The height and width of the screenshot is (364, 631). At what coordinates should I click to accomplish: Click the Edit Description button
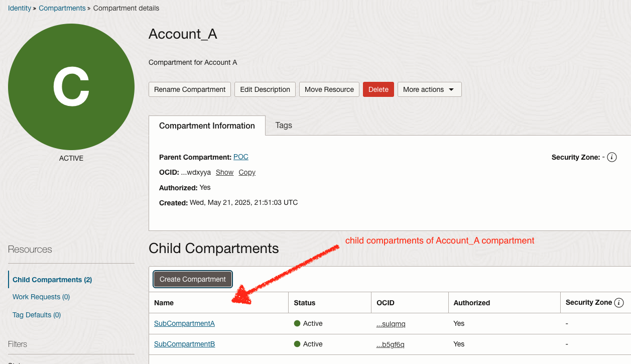coord(265,89)
